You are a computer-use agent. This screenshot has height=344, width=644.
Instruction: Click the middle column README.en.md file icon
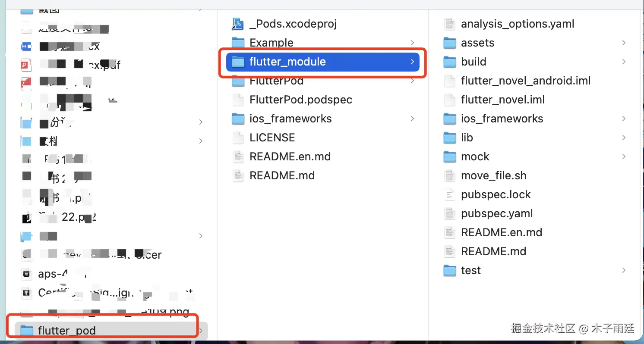click(x=238, y=156)
